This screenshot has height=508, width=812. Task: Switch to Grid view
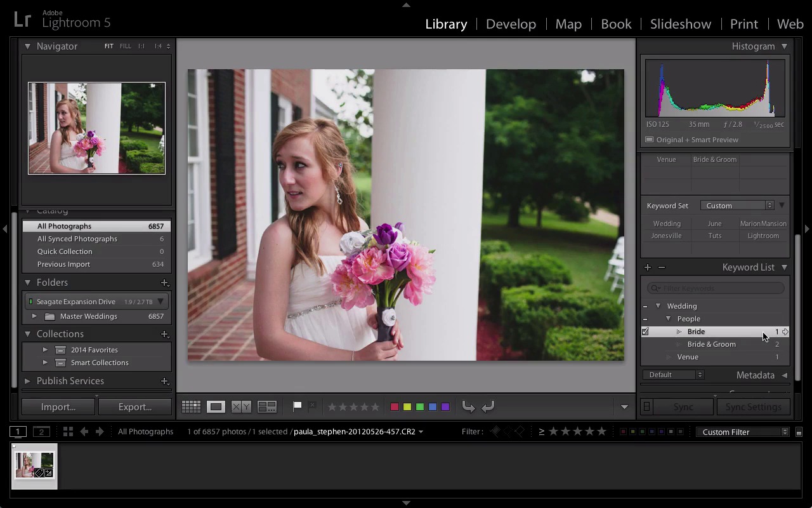click(x=191, y=407)
